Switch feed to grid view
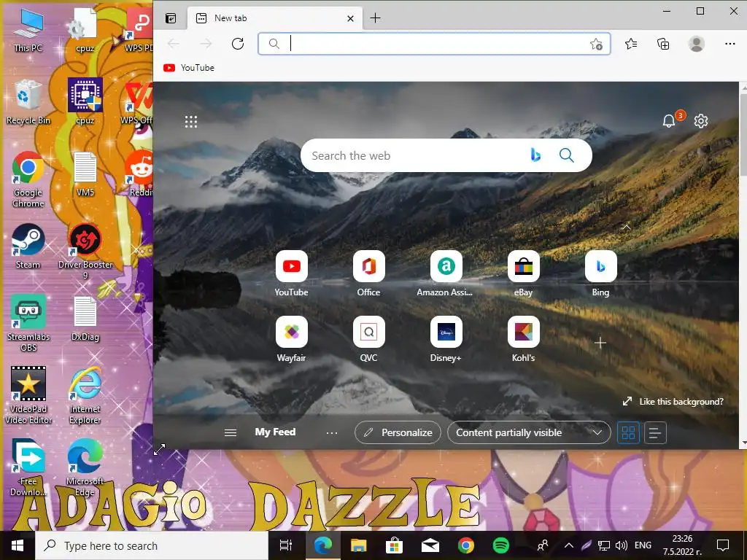Viewport: 747px width, 560px height. pos(628,432)
